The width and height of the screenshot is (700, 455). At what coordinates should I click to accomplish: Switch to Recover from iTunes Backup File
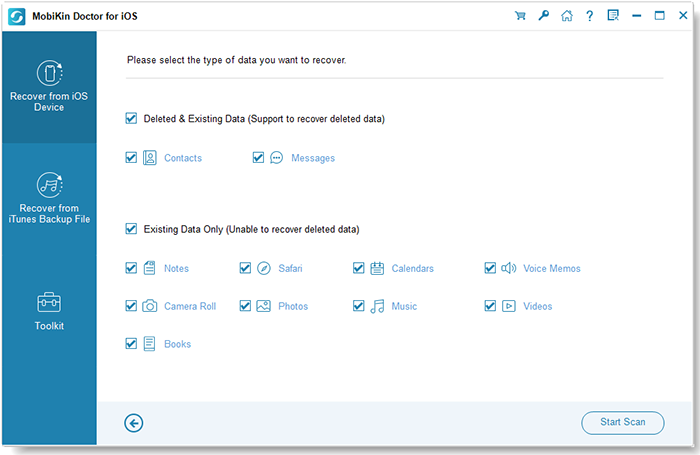coord(49,198)
